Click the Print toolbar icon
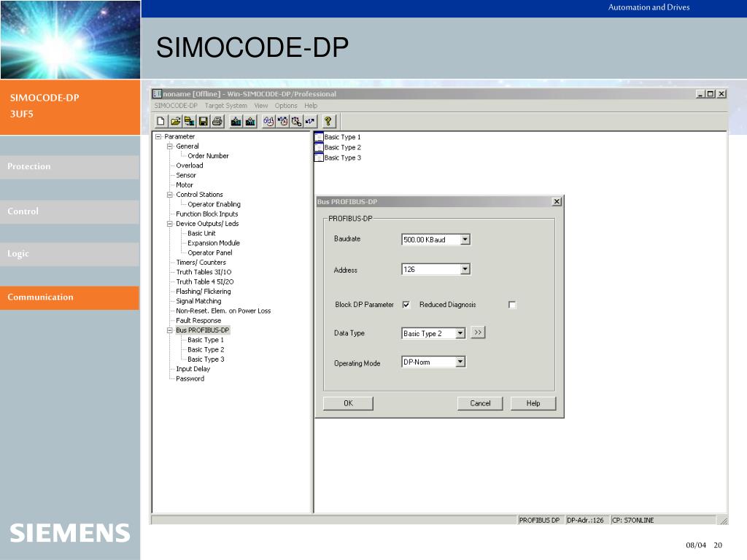The image size is (747, 560). point(217,122)
